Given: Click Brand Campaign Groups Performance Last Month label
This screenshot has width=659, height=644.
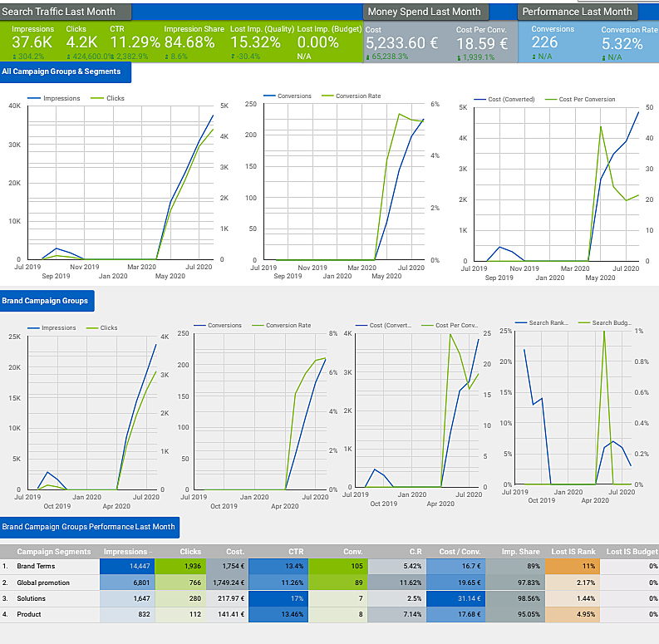Looking at the screenshot, I should [x=89, y=527].
